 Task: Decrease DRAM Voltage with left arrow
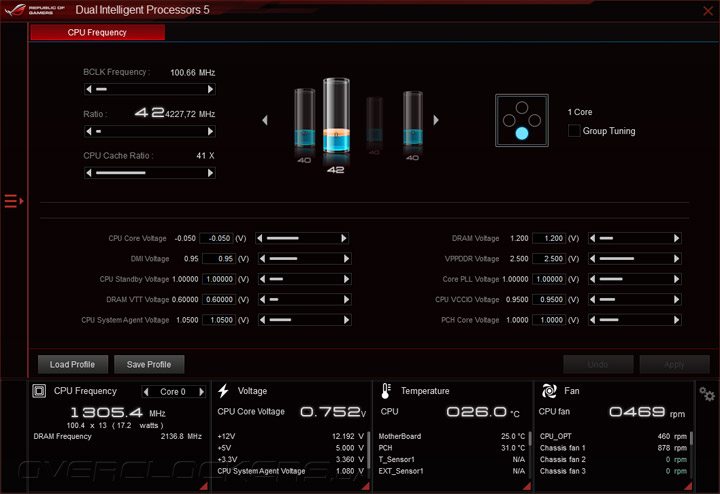click(592, 238)
